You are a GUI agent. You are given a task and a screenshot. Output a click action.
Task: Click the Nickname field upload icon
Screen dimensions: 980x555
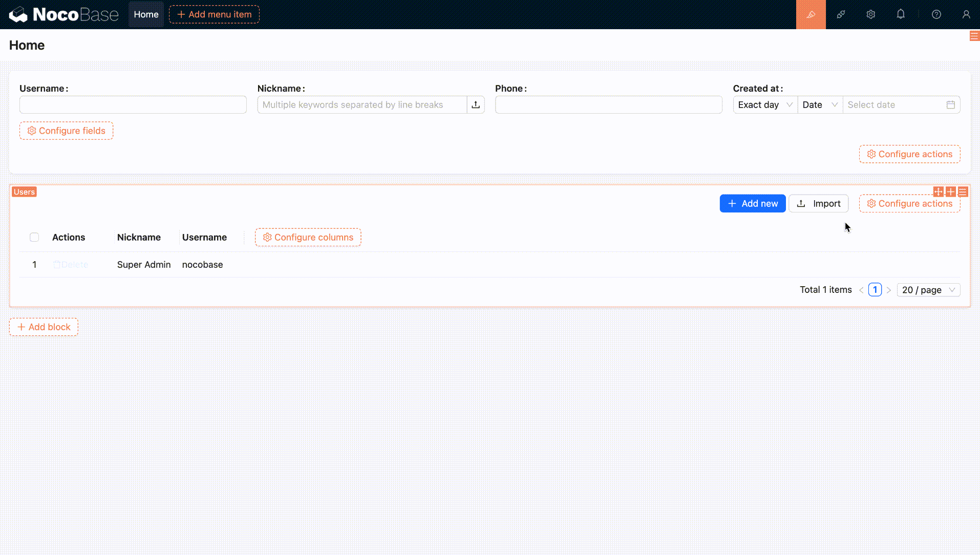[x=476, y=104]
